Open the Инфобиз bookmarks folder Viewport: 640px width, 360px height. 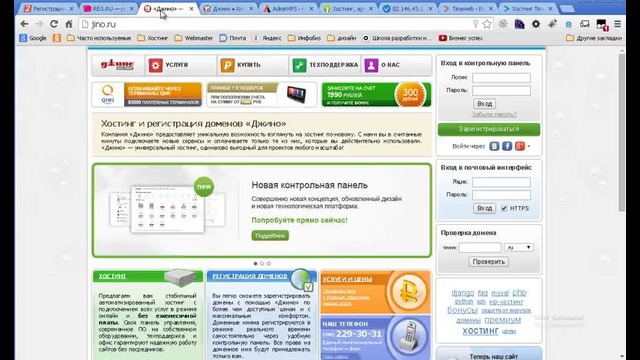pos(304,38)
